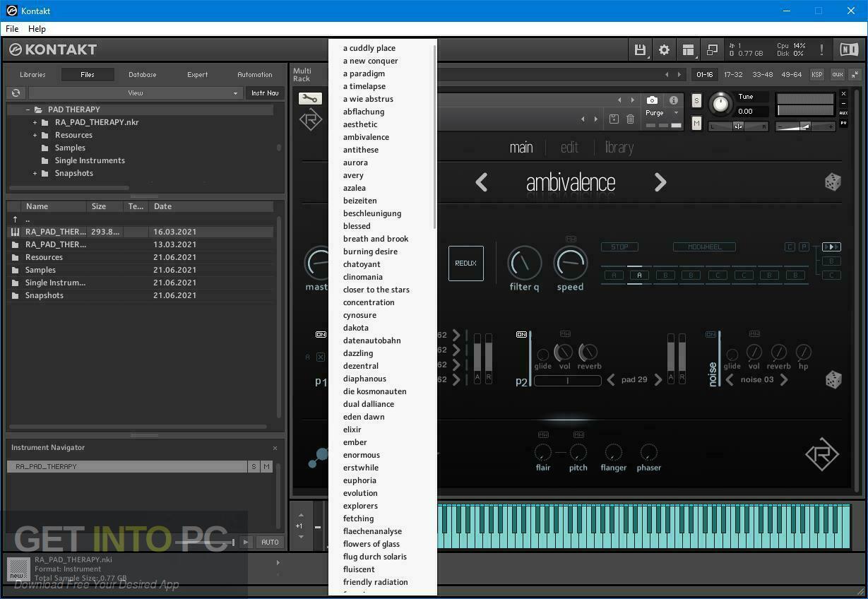Screen dimensions: 868x599
Task: Click octave up arrow beside keyboard
Action: [x=301, y=515]
